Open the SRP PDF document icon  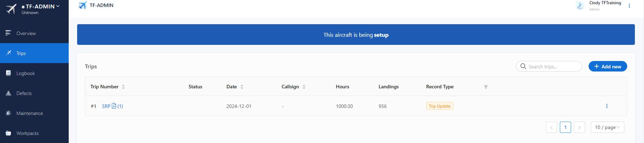pos(114,106)
